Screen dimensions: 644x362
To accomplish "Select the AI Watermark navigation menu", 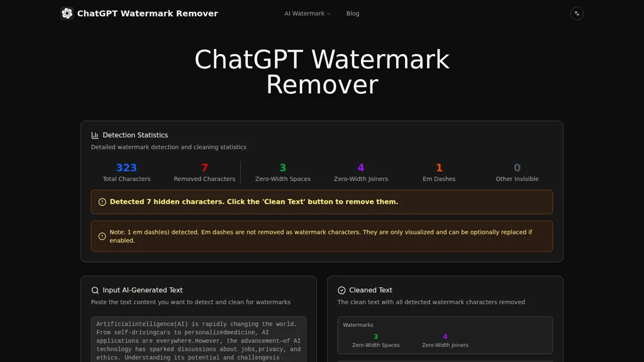I will click(x=304, y=13).
